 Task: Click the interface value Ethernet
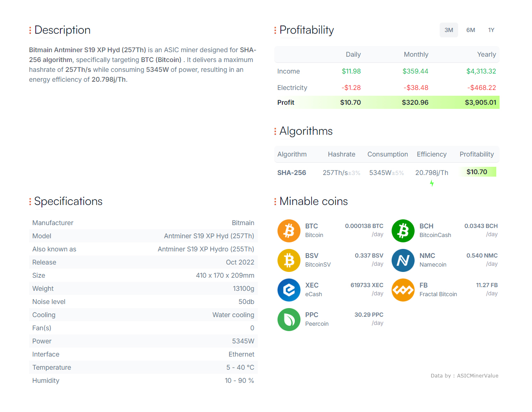[x=241, y=354]
